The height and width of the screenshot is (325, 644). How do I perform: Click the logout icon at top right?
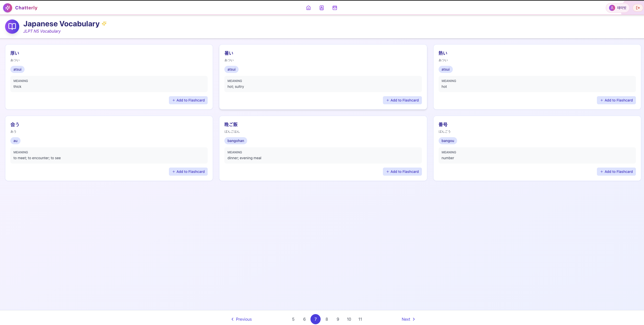click(638, 8)
